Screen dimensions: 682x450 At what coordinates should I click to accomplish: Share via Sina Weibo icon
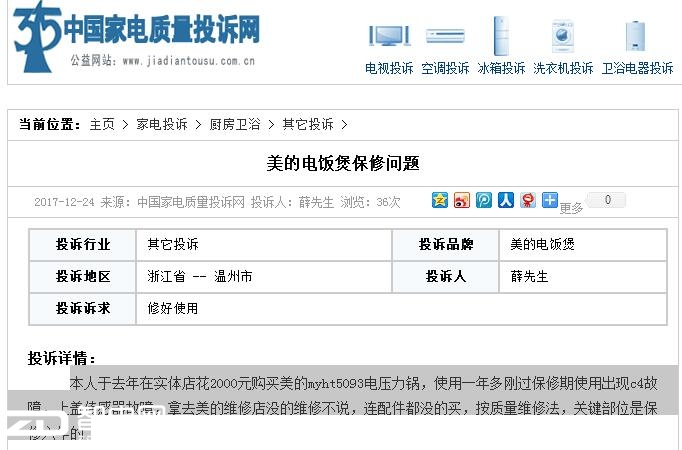462,200
